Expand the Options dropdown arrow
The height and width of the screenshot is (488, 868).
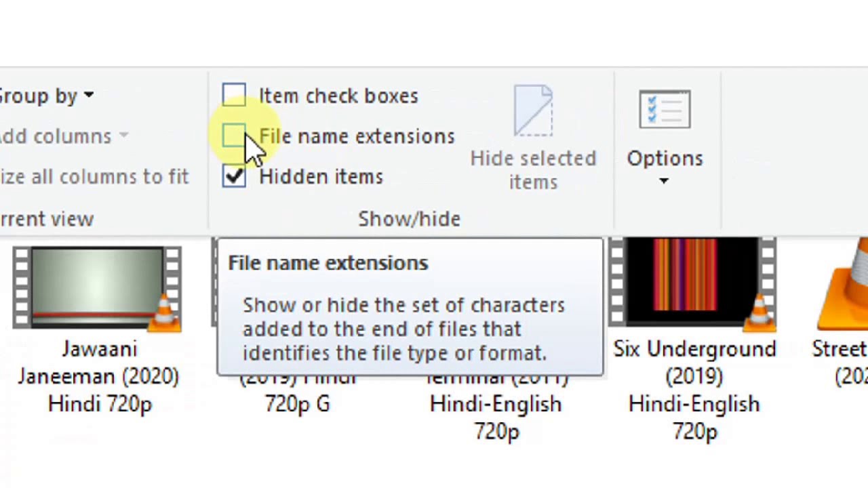(664, 182)
